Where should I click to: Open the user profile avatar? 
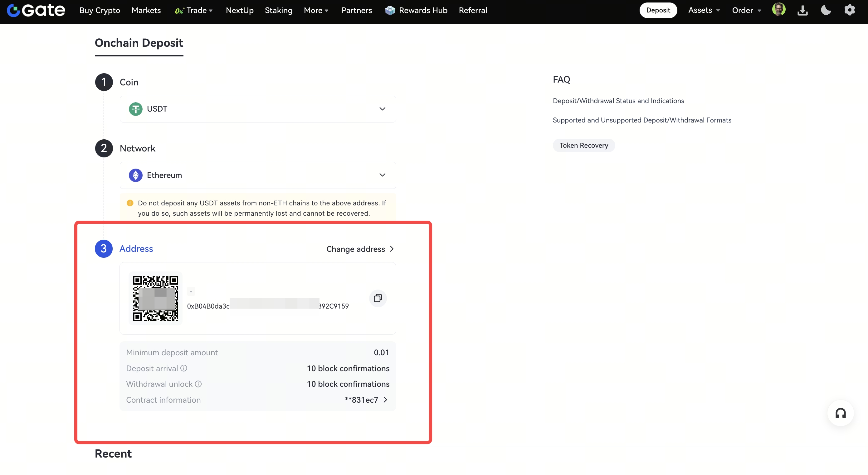(779, 10)
